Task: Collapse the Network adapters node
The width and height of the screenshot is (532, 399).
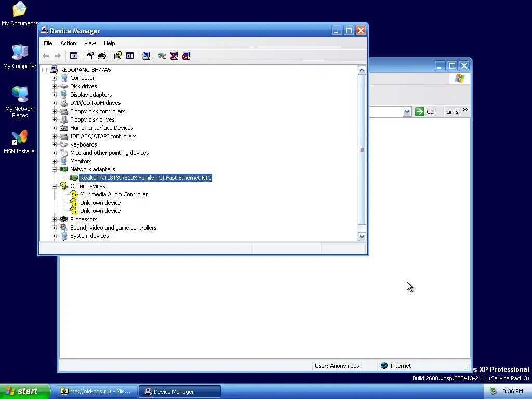Action: pyautogui.click(x=54, y=169)
